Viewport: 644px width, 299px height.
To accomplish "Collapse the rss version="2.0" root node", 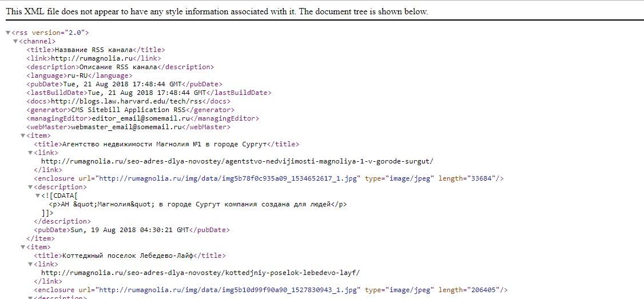I will click(8, 33).
